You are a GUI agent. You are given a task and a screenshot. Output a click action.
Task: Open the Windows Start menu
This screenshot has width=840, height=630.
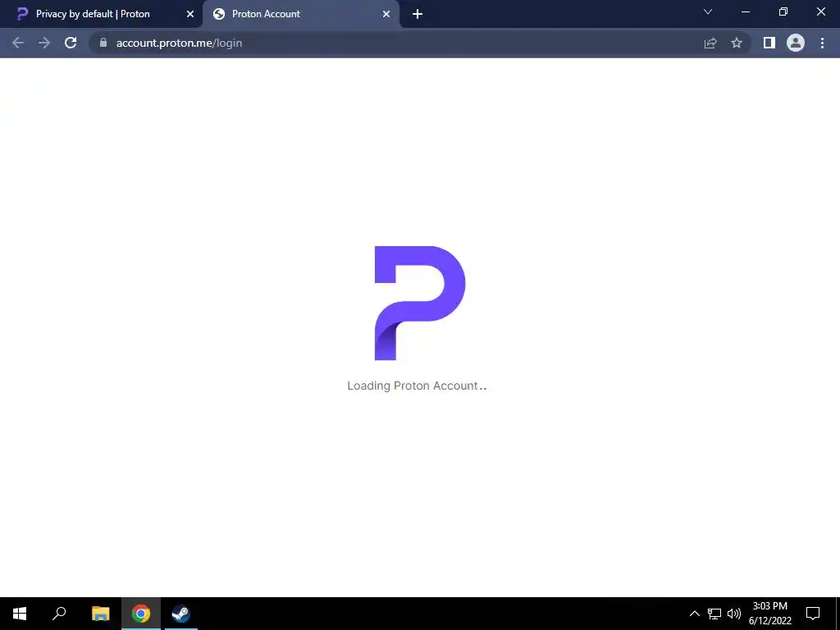tap(20, 614)
